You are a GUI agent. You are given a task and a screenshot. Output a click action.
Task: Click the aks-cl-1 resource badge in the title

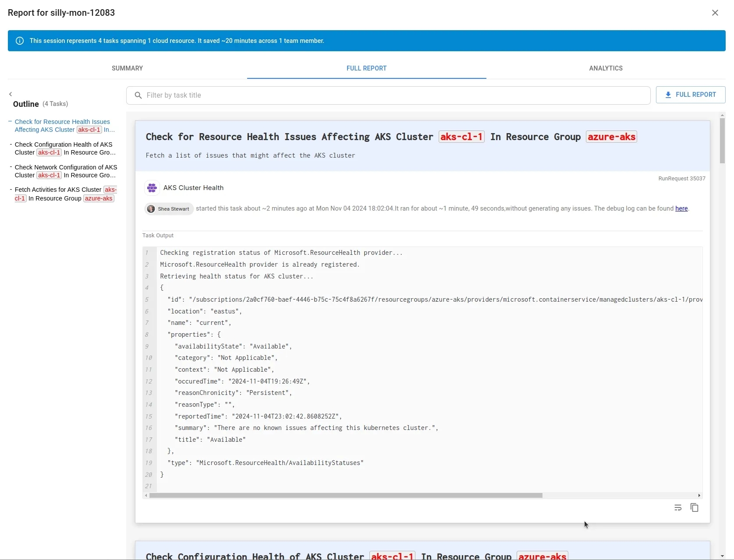click(x=461, y=137)
